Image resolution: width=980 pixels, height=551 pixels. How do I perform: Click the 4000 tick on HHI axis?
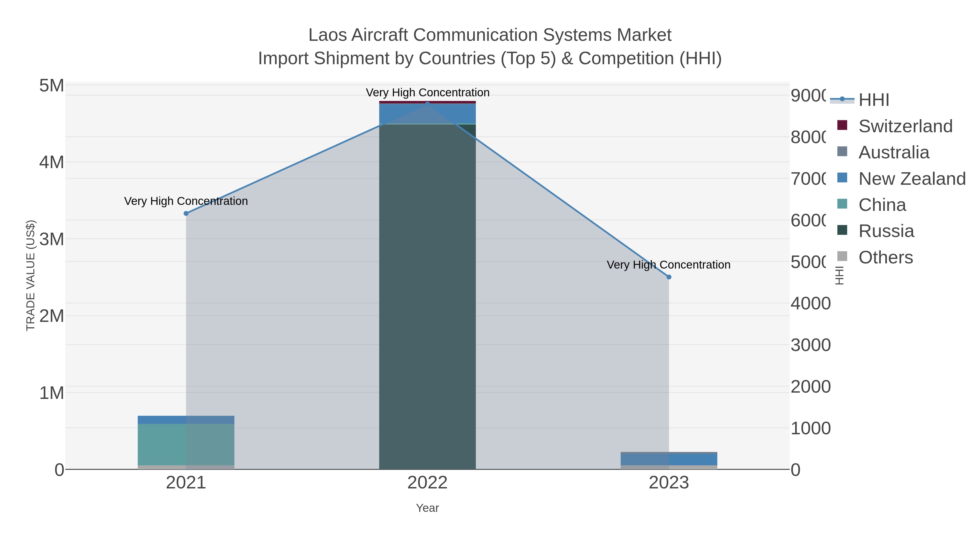tap(811, 303)
